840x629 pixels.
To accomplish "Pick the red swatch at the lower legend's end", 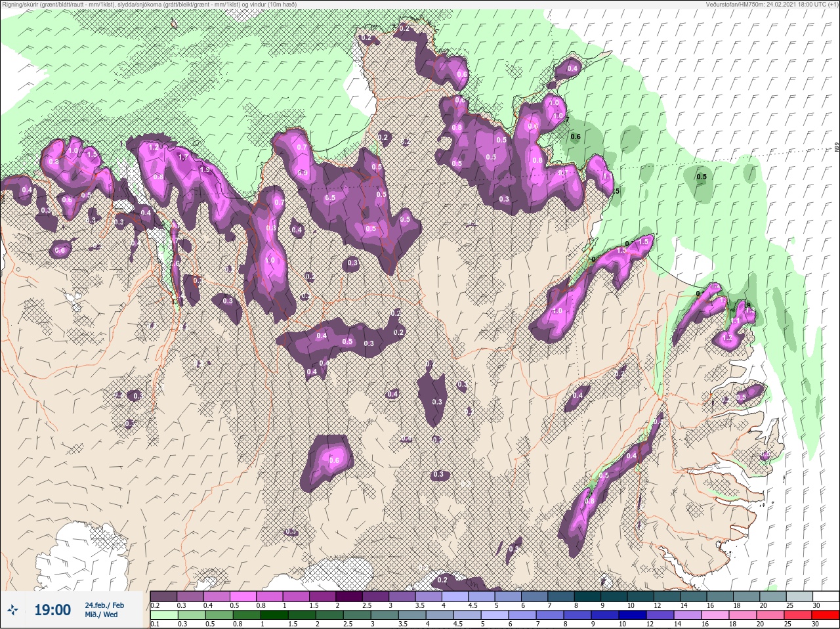I will pos(825,615).
